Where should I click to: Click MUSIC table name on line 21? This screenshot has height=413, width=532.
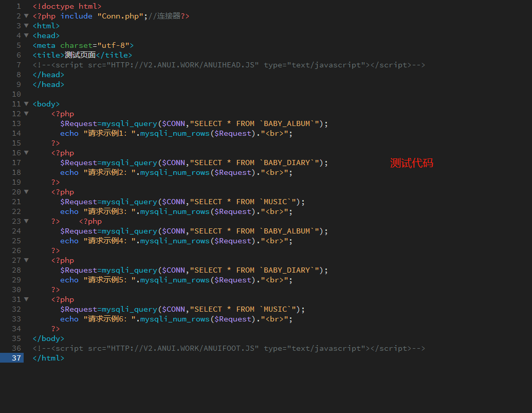point(275,202)
